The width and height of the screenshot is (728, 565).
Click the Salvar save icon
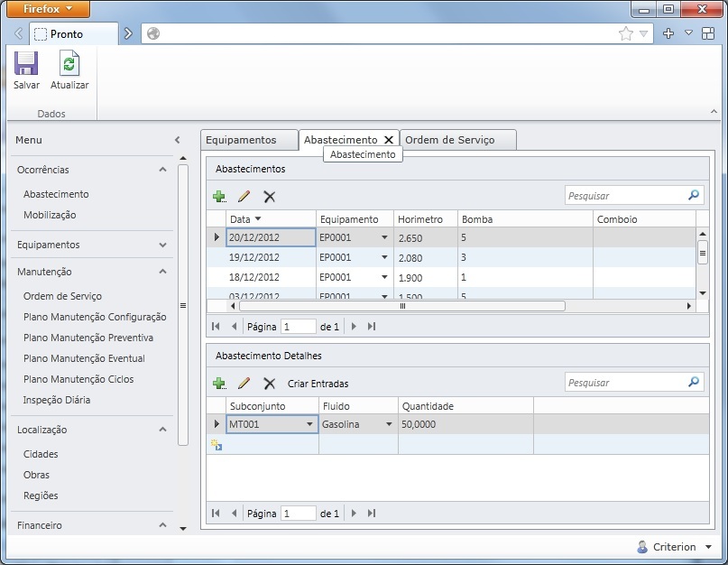click(26, 63)
